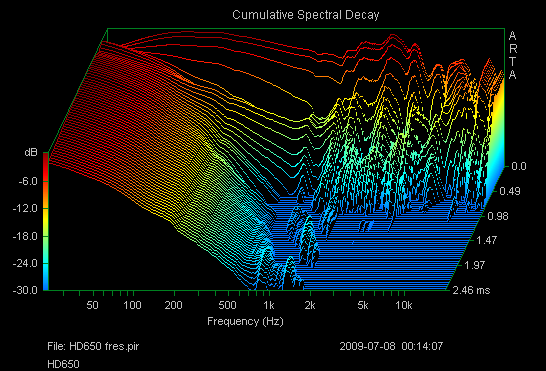Click the '2.46 ms' time axis value
This screenshot has width=546, height=371.
coord(471,290)
